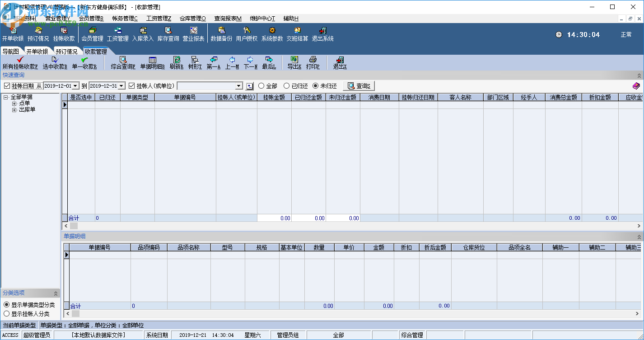
Task: Open 库存查询 stock lookup
Action: click(168, 34)
